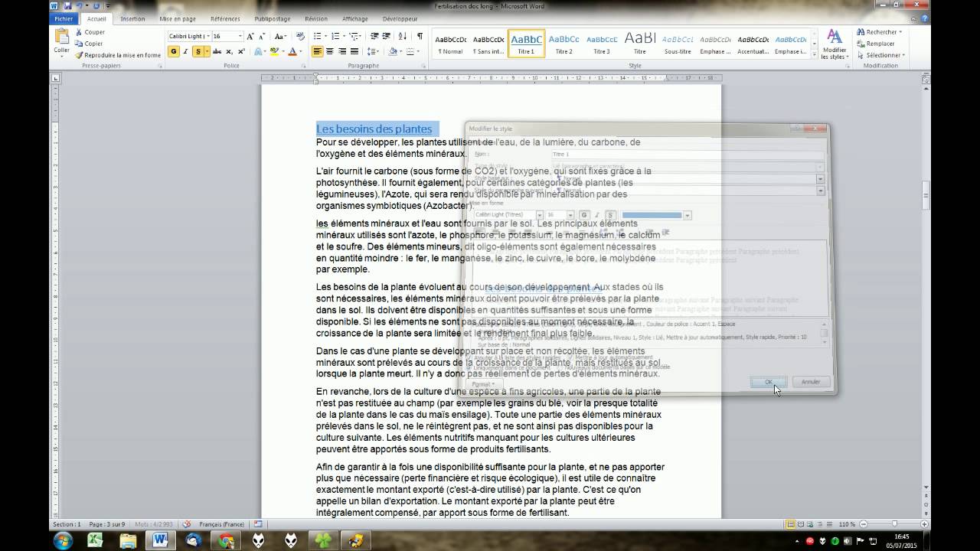Justify the paragraph text
This screenshot has width=980, height=551.
354,51
